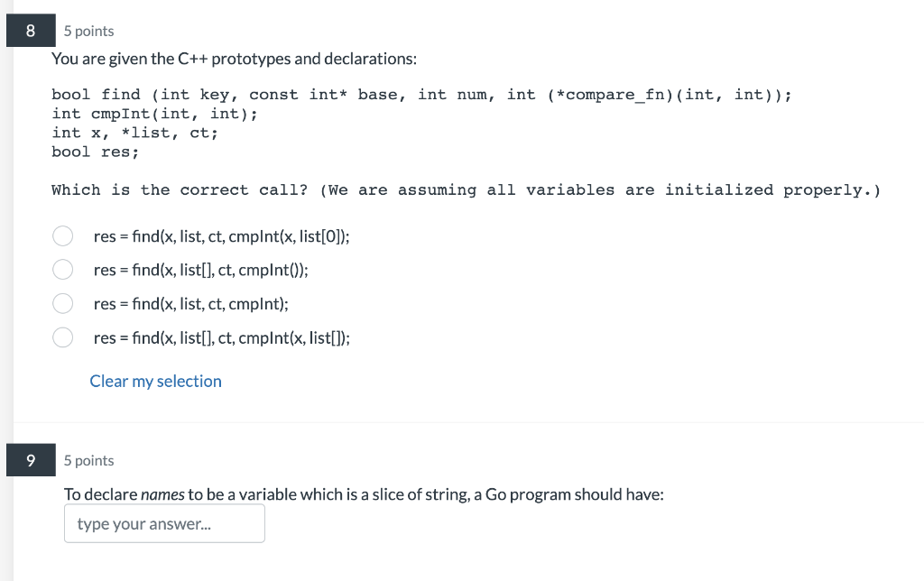
Task: Click the C++ prototypes instruction text
Action: click(x=232, y=58)
